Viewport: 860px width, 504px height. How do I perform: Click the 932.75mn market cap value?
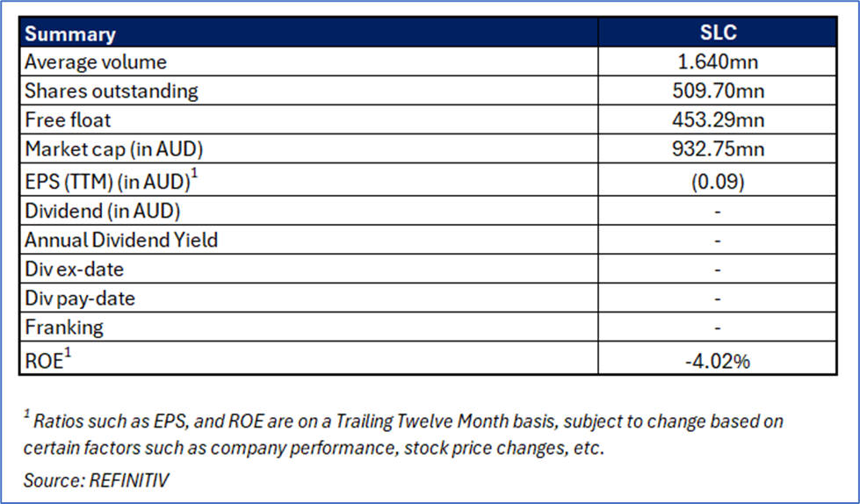(x=718, y=148)
